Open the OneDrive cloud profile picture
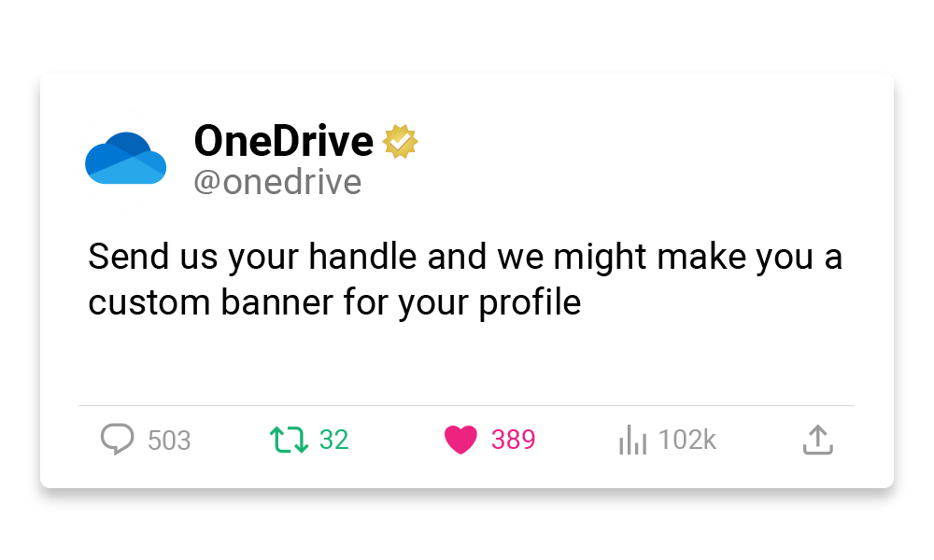This screenshot has height=560, width=934. click(x=126, y=159)
